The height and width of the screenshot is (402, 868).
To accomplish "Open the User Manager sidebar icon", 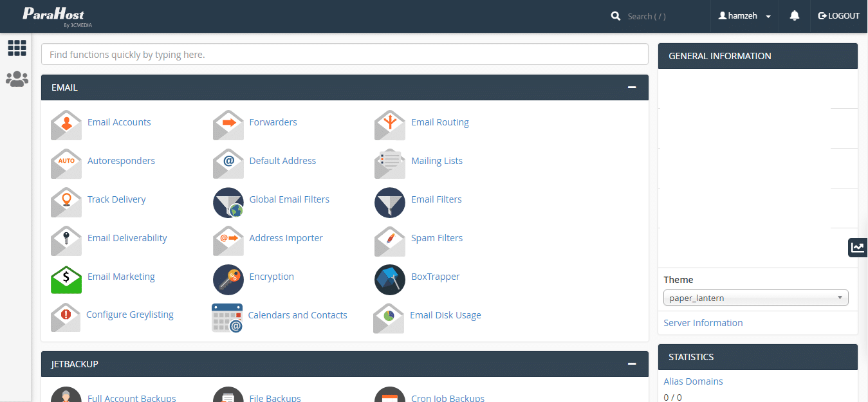I will pos(17,79).
